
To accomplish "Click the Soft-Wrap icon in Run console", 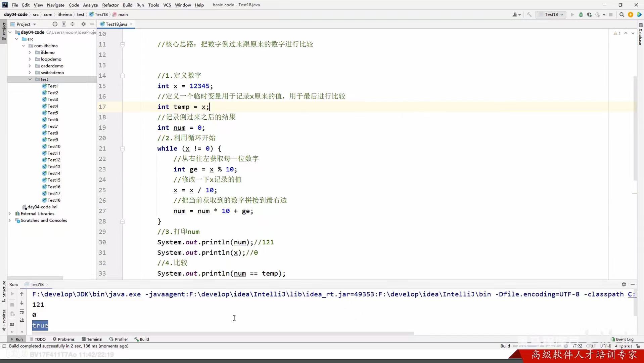I will tap(22, 312).
